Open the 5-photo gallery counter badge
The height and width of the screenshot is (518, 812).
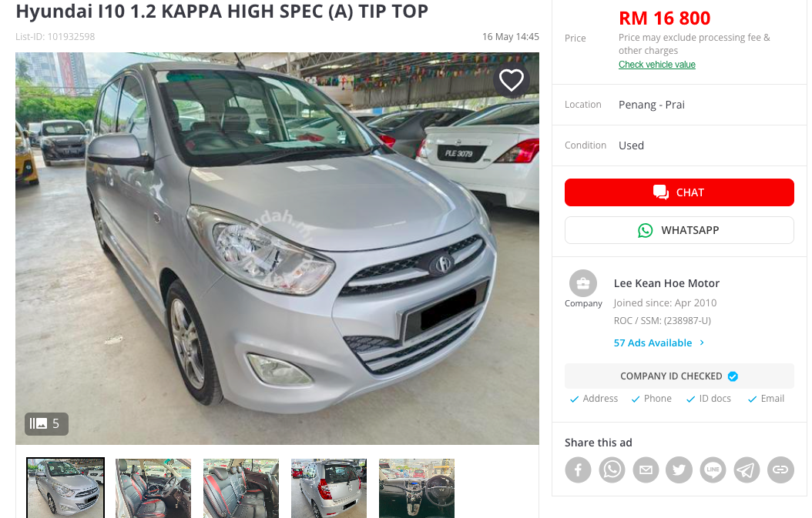pyautogui.click(x=46, y=424)
